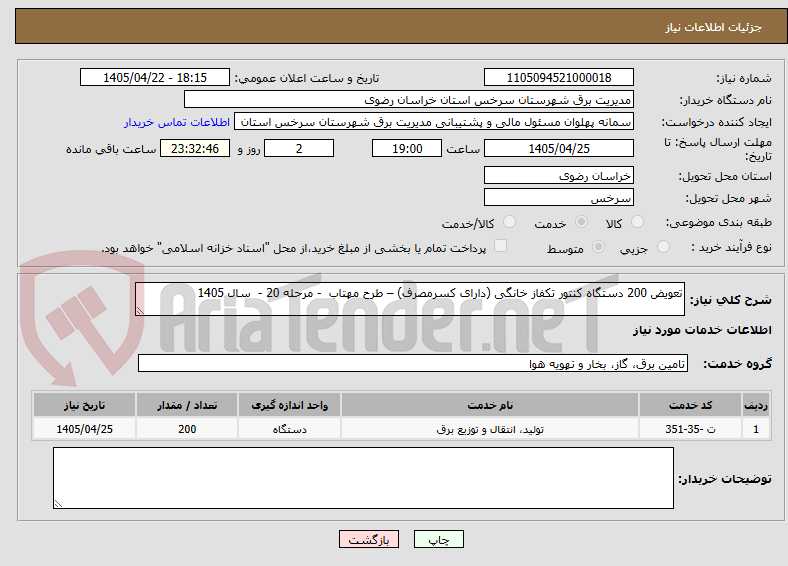Click the جزئیات اطلاعات نیاز header title

pos(714,27)
